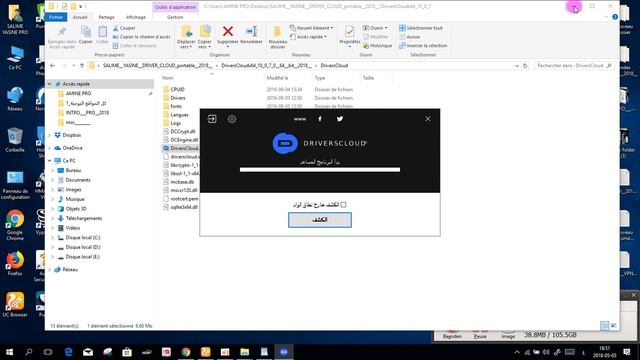Open File Explorer taskbar icon
Image resolution: width=640 pixels, height=360 pixels.
(x=244, y=352)
